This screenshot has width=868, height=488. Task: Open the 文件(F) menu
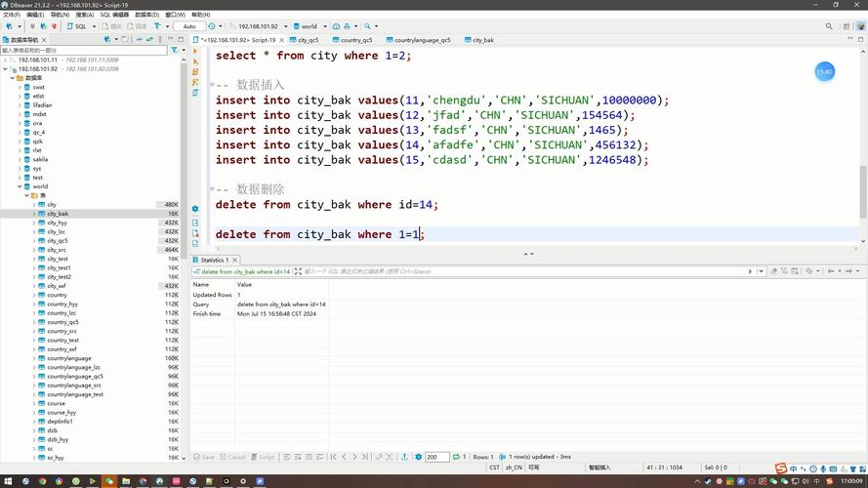coord(12,15)
